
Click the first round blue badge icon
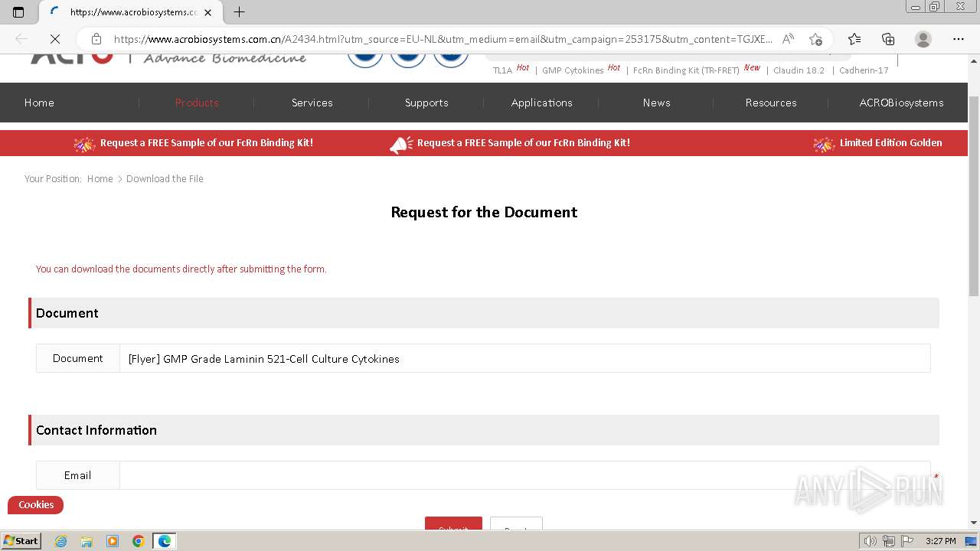[x=365, y=60]
